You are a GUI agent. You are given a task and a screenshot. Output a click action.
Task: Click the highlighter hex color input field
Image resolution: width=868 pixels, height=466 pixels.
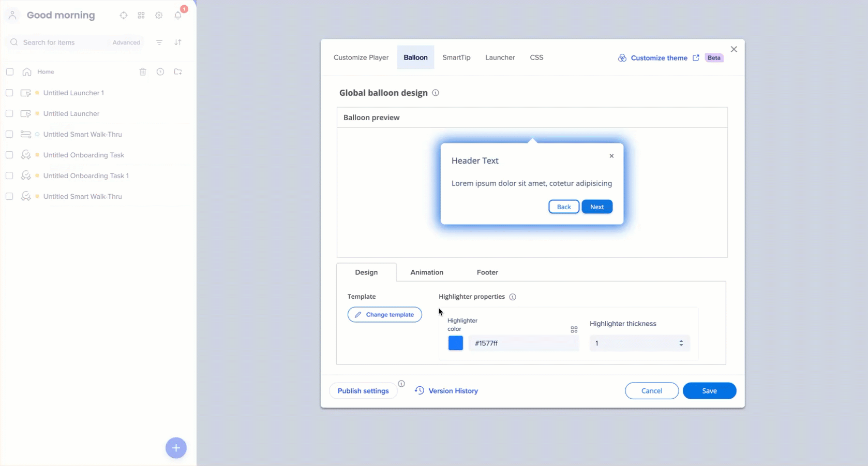(522, 343)
